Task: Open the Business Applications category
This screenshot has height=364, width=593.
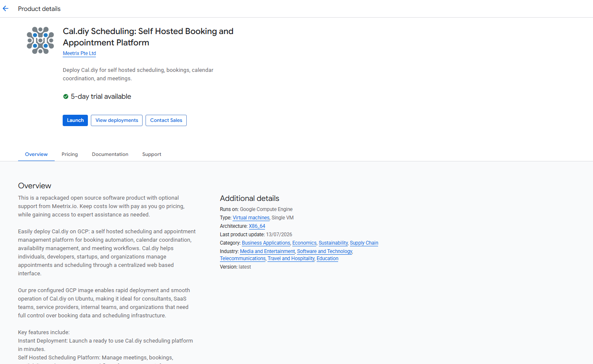Action: pos(266,243)
